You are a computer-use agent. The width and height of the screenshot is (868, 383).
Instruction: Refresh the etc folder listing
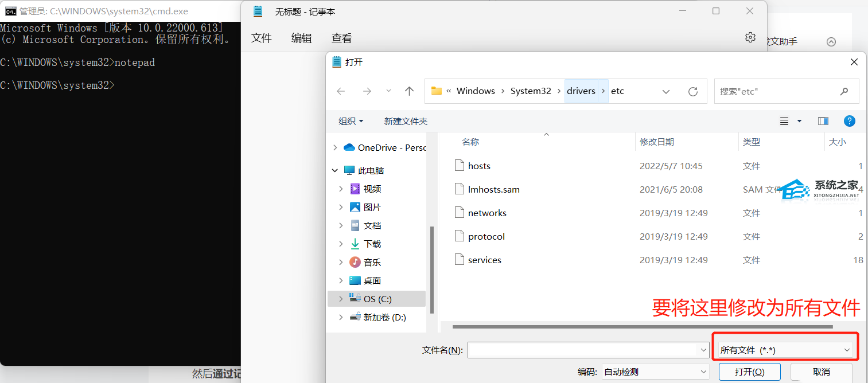pyautogui.click(x=693, y=91)
